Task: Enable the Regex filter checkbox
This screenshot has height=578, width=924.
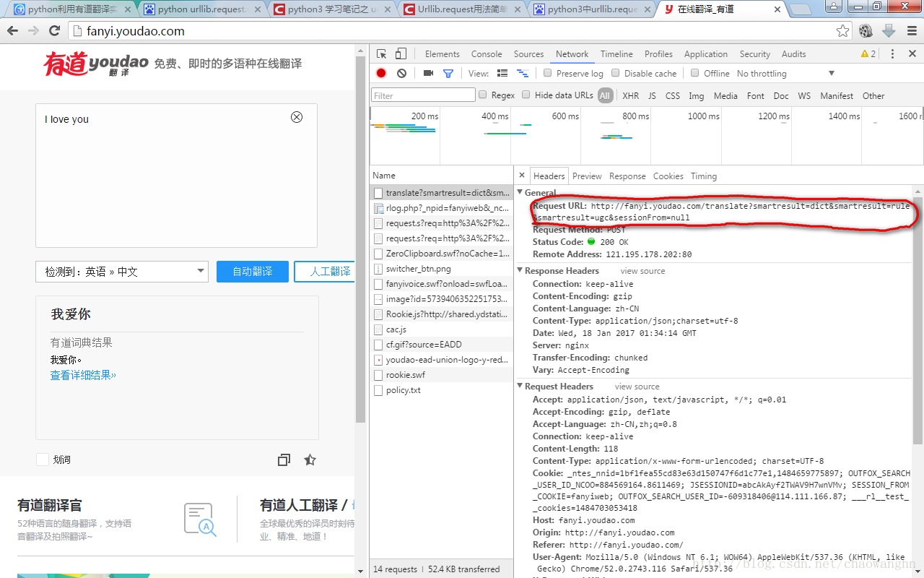Action: pos(483,95)
